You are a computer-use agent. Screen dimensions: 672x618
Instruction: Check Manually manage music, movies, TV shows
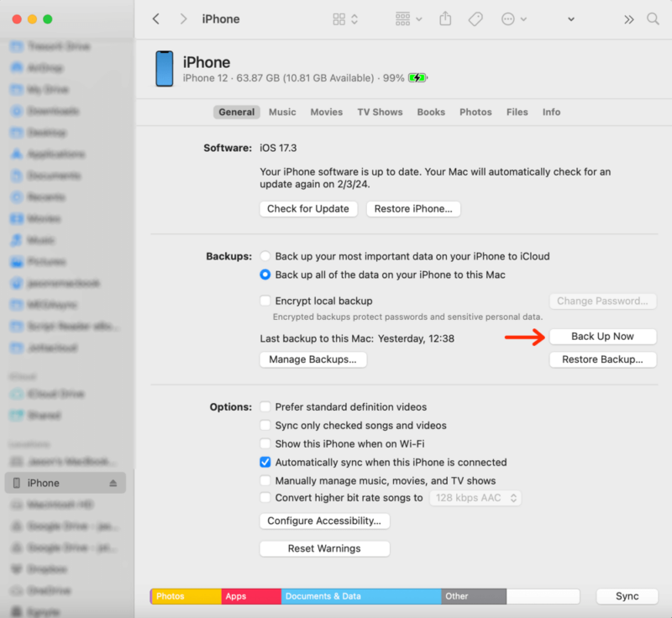[265, 480]
